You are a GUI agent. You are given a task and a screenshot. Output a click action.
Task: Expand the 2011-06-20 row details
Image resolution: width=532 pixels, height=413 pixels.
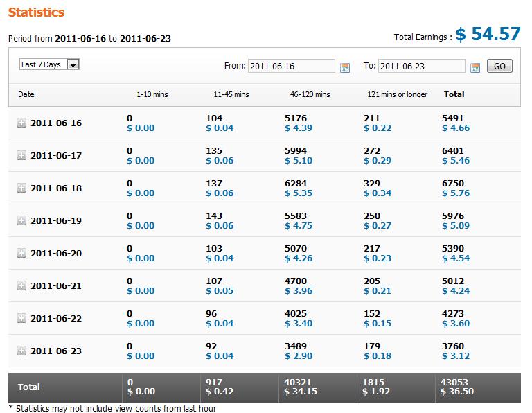[21, 254]
